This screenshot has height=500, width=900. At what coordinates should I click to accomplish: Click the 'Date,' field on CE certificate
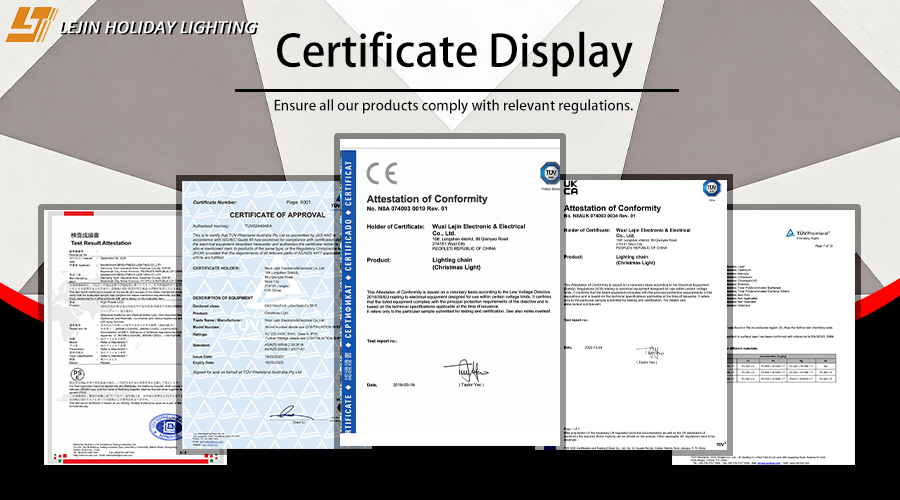(372, 385)
